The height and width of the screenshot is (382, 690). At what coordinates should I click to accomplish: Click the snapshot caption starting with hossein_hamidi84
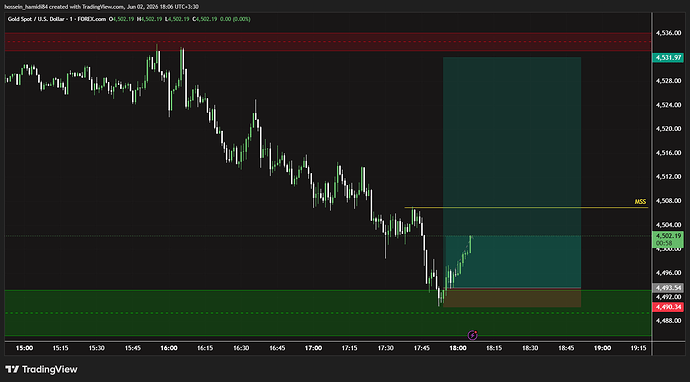[x=102, y=7]
